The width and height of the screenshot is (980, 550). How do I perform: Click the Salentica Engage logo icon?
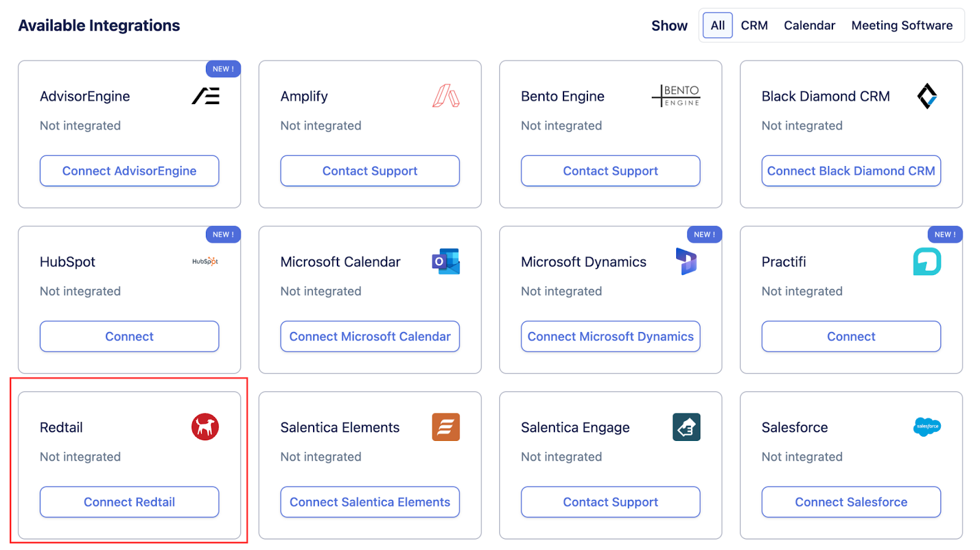point(686,427)
